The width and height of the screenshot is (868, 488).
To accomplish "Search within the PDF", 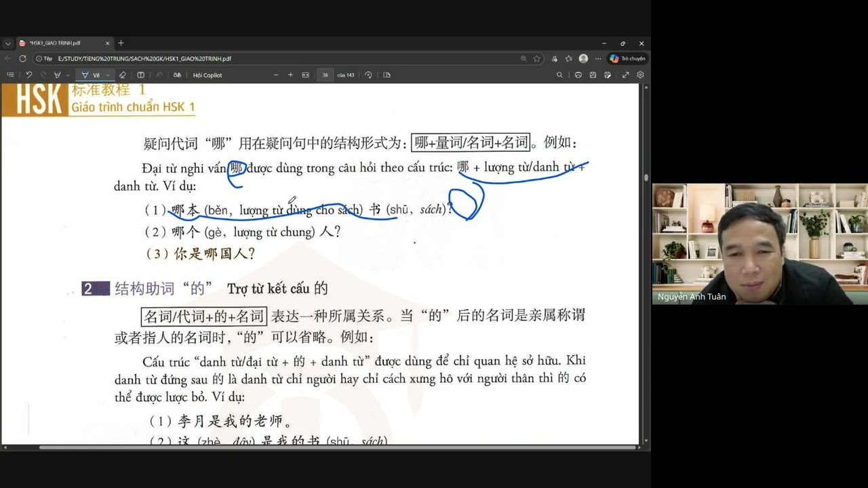I will (559, 75).
